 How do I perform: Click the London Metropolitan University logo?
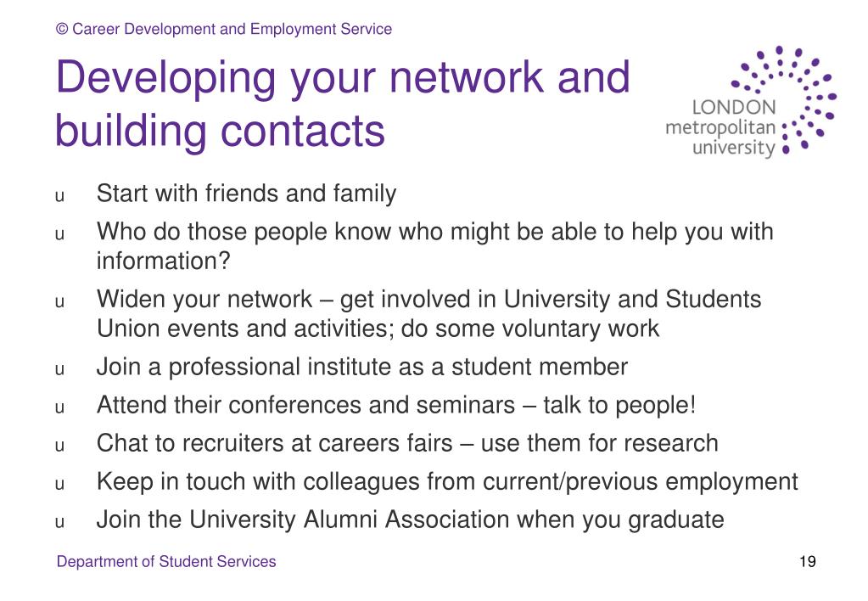click(751, 102)
